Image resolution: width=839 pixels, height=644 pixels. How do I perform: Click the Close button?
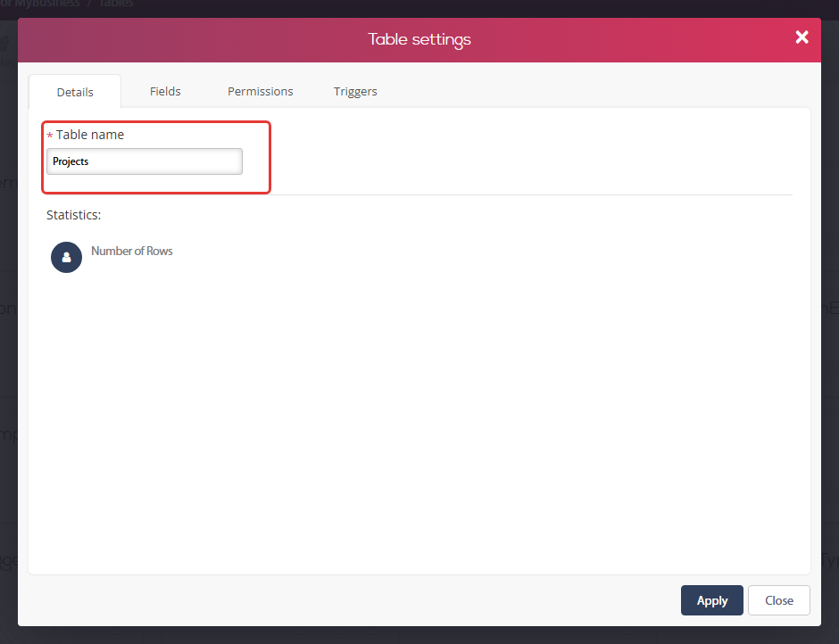tap(779, 600)
